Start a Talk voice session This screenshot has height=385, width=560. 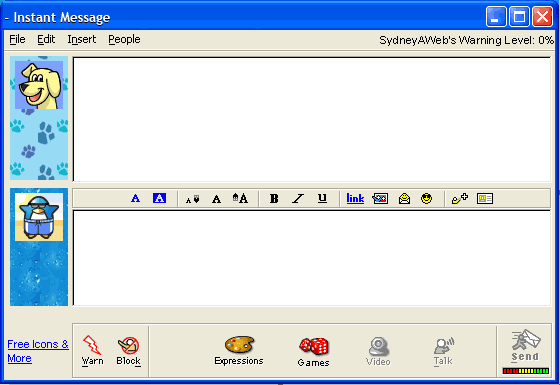point(444,351)
